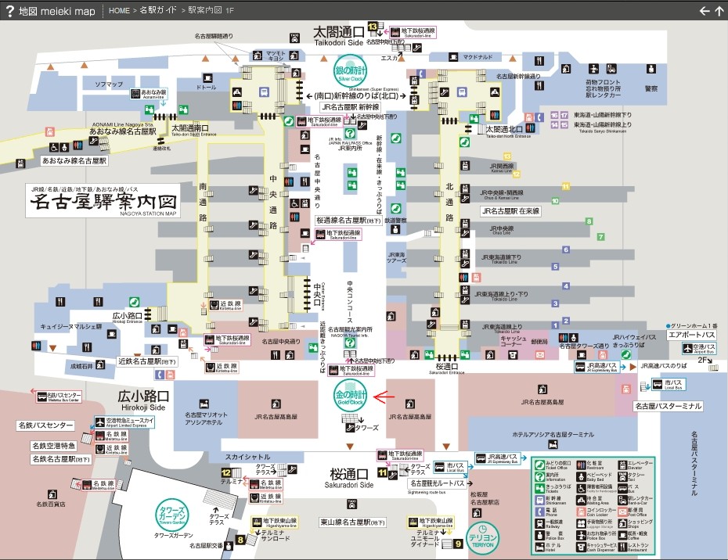Click the 桜通口 Sakuradori Side heading
The width and height of the screenshot is (728, 560).
point(348,478)
